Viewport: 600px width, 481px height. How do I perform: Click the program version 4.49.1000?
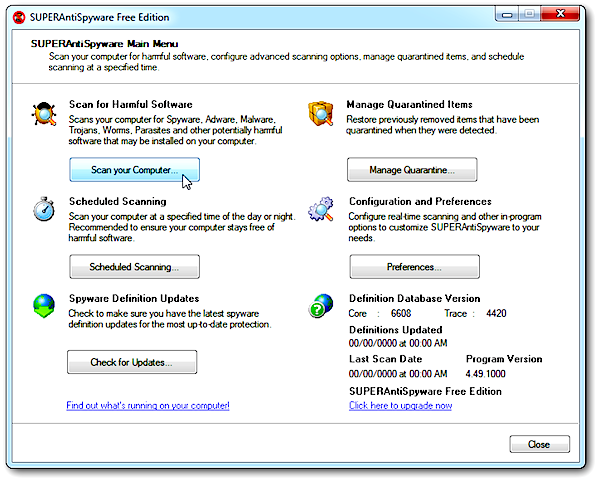point(486,373)
